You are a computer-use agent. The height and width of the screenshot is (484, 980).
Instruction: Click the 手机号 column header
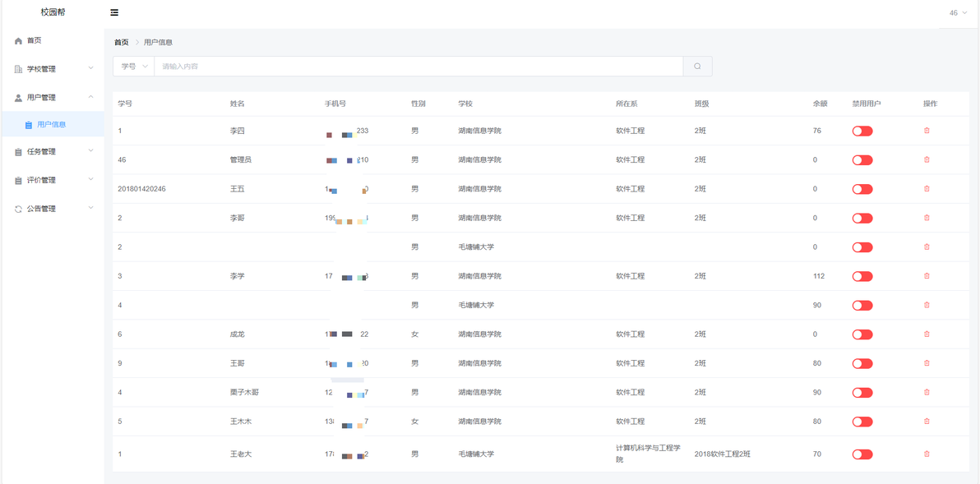pos(335,104)
